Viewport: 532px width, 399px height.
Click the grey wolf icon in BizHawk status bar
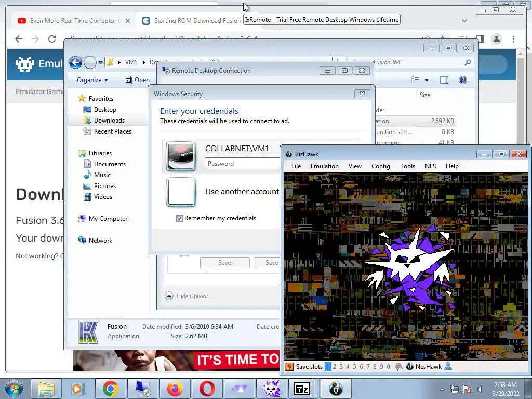(399, 367)
